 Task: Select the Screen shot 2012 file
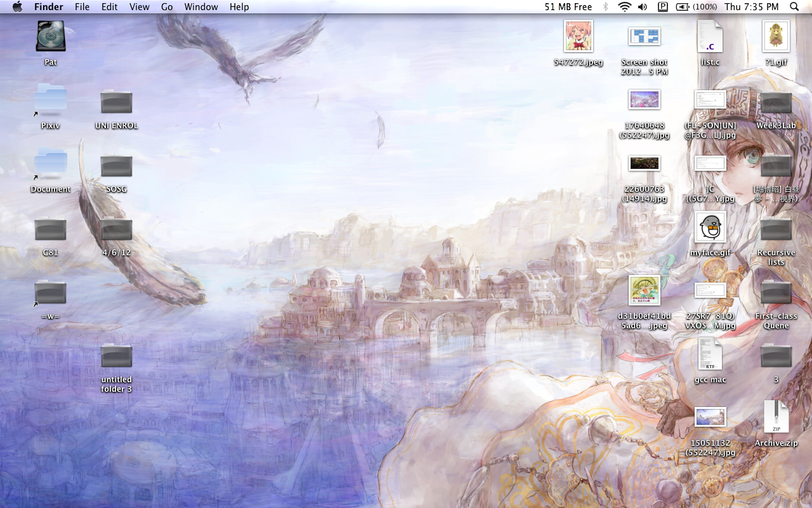[645, 36]
